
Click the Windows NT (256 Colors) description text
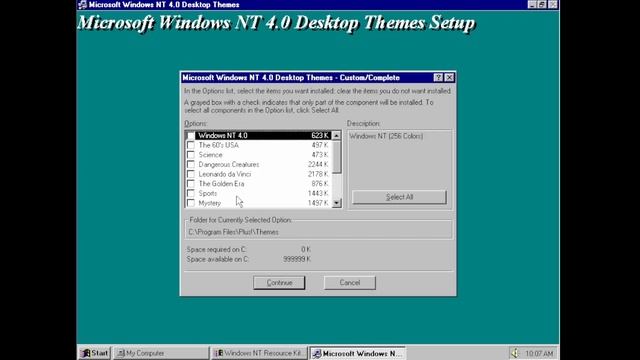(386, 136)
